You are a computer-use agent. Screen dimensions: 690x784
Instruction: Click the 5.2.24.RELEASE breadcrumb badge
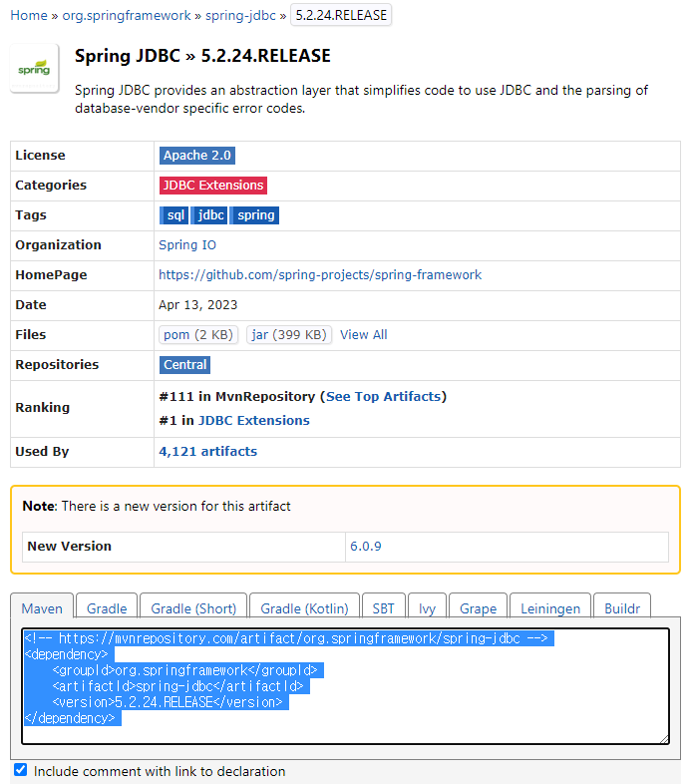341,16
